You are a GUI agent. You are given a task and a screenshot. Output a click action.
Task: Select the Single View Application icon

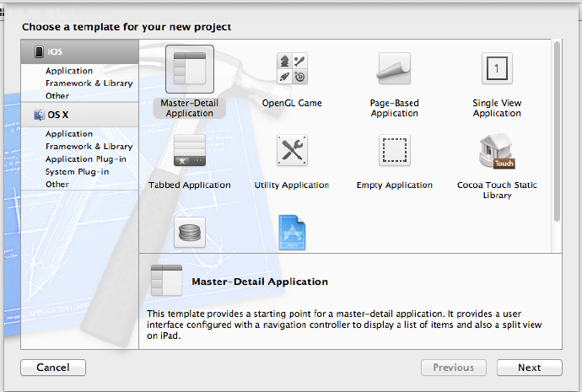497,68
